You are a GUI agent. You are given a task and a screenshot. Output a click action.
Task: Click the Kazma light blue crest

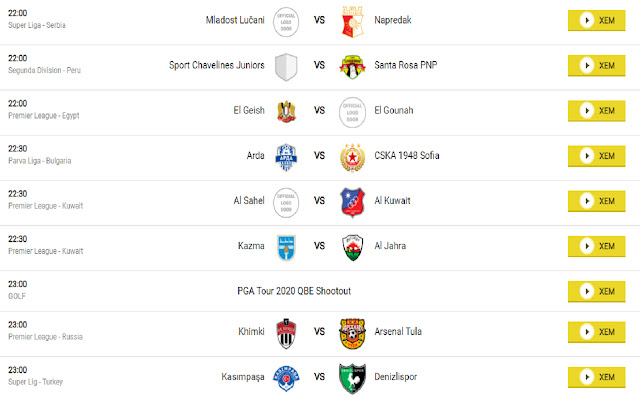(x=286, y=247)
